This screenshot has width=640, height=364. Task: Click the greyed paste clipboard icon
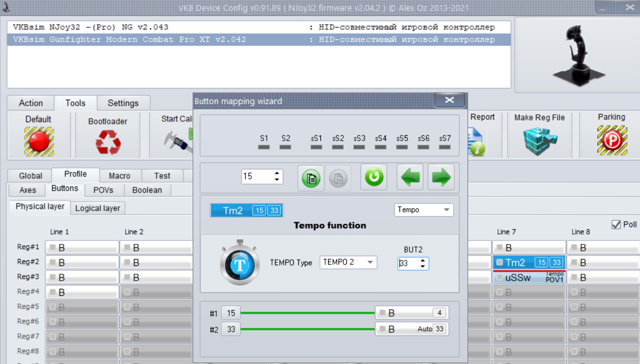click(338, 177)
